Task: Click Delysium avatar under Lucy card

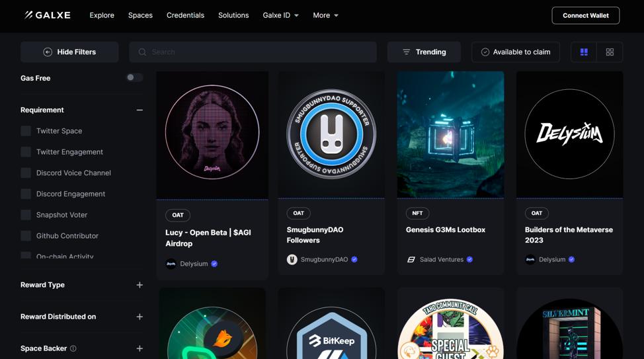Action: [x=171, y=264]
